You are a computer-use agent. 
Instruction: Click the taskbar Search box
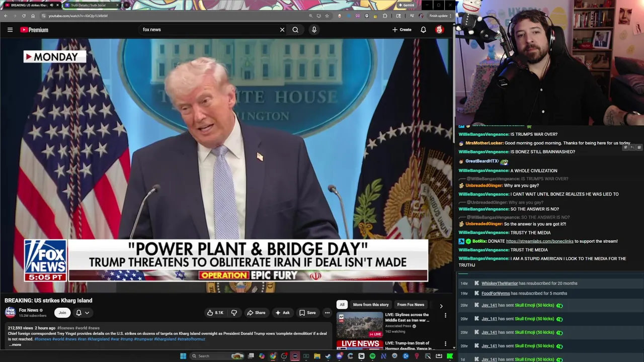(217, 356)
